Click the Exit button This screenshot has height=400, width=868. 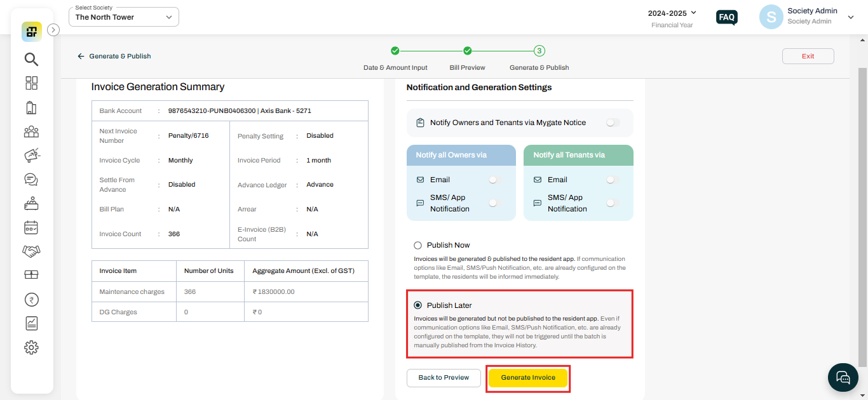(x=808, y=56)
